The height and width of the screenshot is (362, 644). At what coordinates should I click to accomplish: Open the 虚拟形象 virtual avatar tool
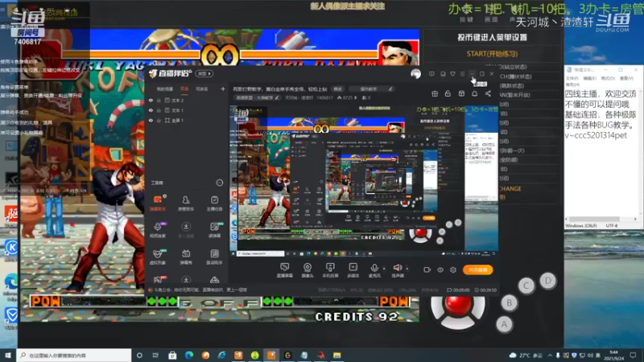(x=158, y=257)
